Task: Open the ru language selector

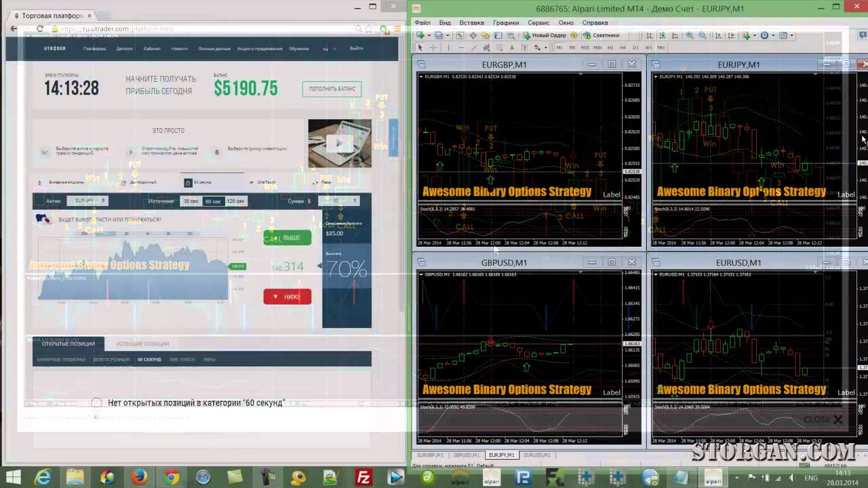Action: (328, 49)
